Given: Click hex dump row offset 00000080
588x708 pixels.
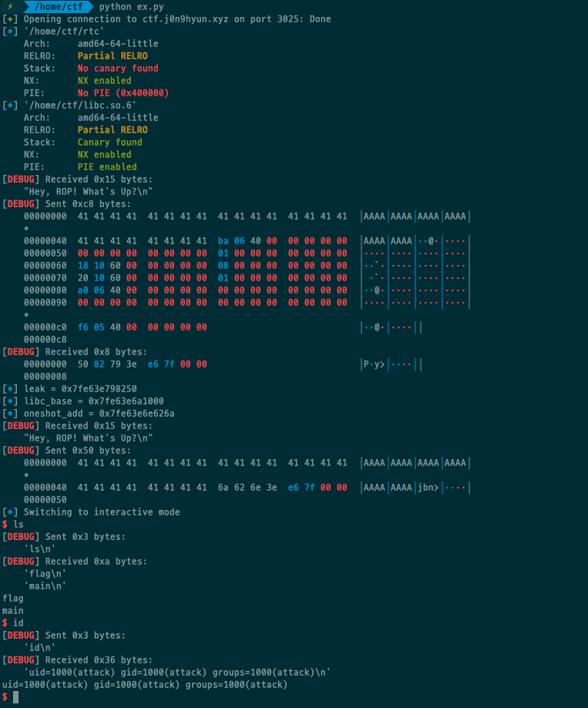Looking at the screenshot, I should 247,290.
